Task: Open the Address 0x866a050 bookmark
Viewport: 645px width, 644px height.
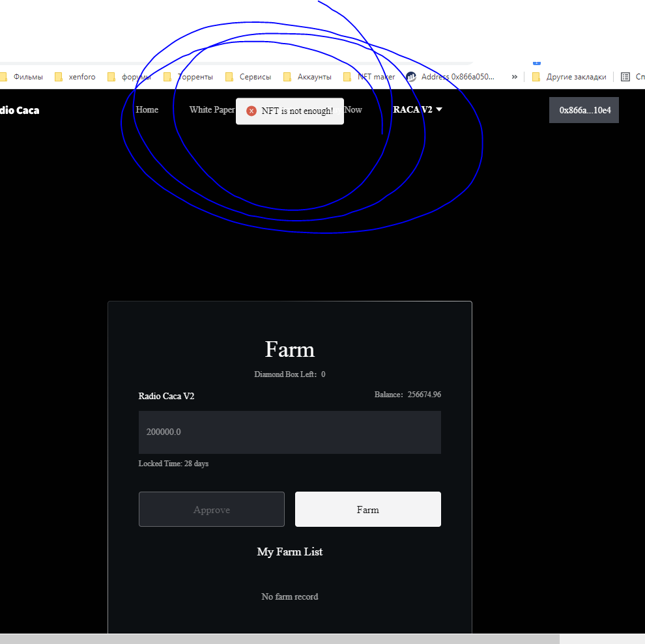Action: 450,77
